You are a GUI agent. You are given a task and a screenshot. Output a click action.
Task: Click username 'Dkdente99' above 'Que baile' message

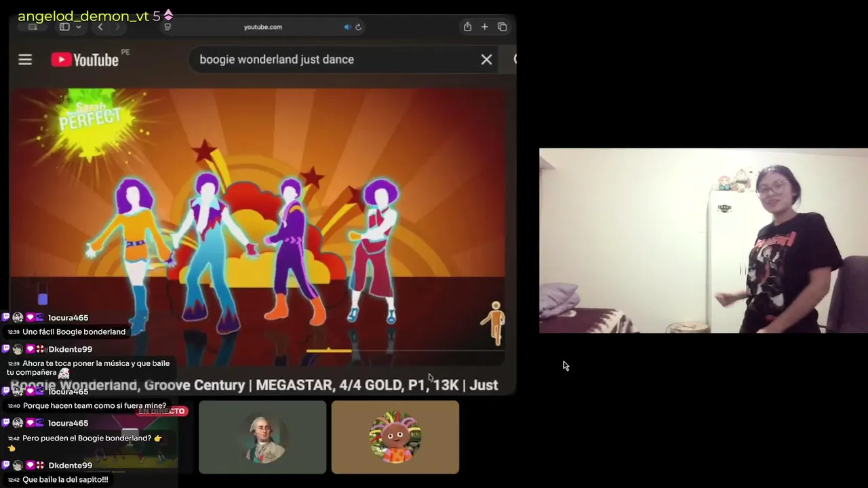coord(70,466)
